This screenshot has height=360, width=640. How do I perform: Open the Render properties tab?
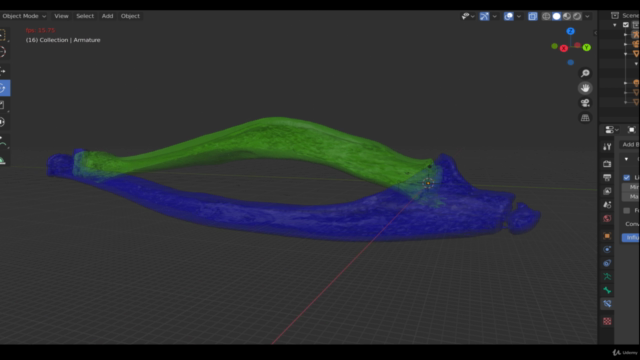tap(607, 164)
